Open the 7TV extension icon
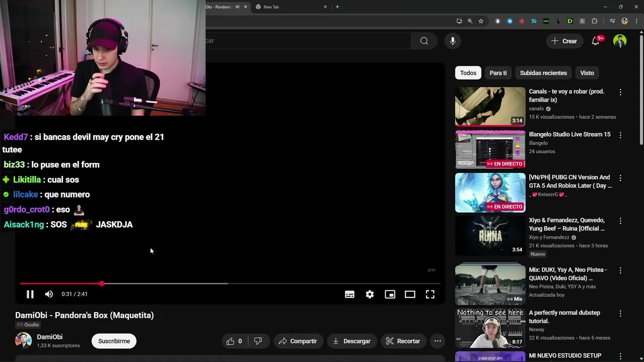This screenshot has height=362, width=644. tap(534, 21)
